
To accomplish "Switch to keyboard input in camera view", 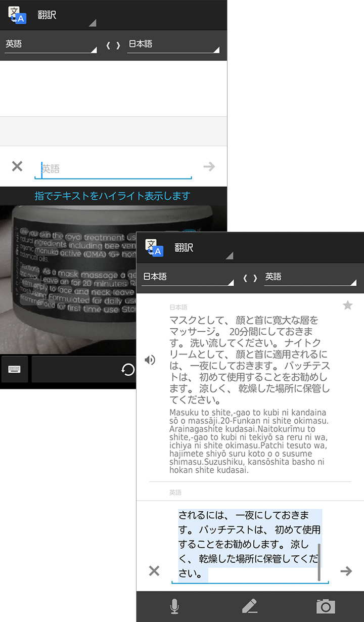I will pyautogui.click(x=15, y=369).
